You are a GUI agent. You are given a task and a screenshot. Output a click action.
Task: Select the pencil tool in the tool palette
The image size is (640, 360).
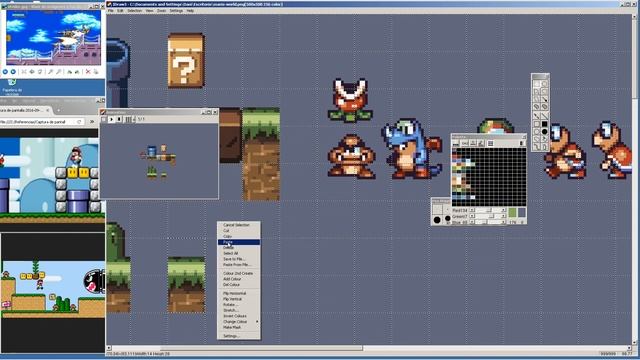pyautogui.click(x=536, y=116)
